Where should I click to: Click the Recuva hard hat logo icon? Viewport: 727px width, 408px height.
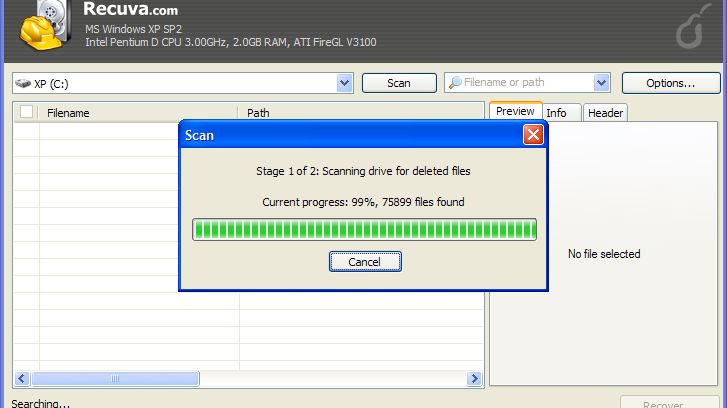pyautogui.click(x=45, y=26)
